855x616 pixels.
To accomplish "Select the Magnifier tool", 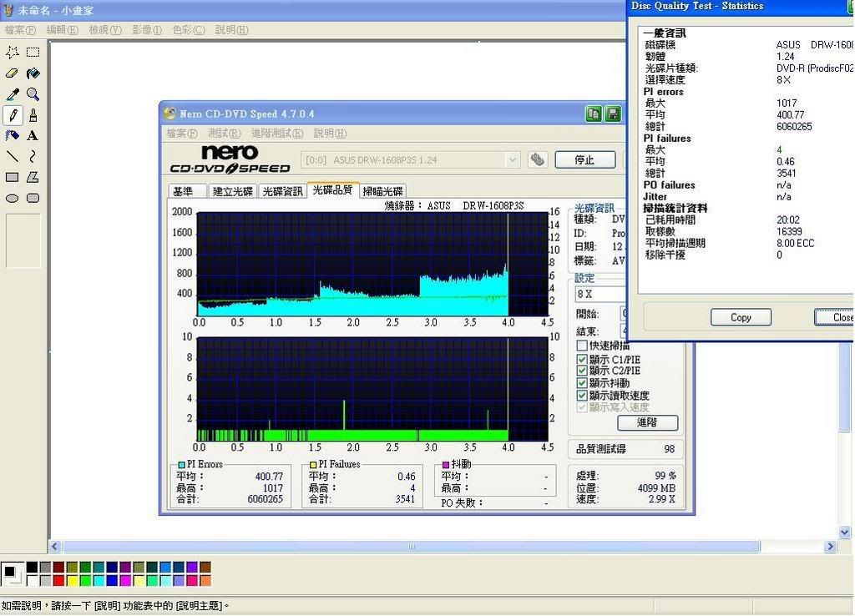I will click(x=33, y=94).
